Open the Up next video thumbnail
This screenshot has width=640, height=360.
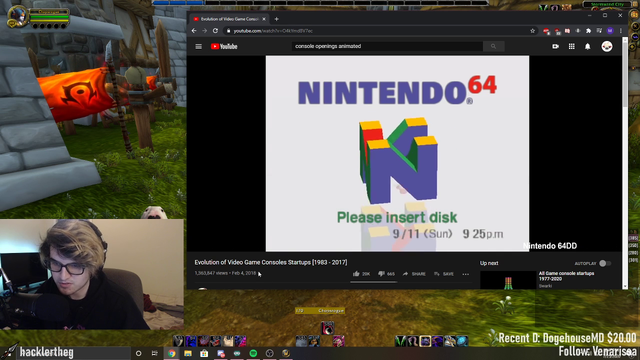coord(508,280)
